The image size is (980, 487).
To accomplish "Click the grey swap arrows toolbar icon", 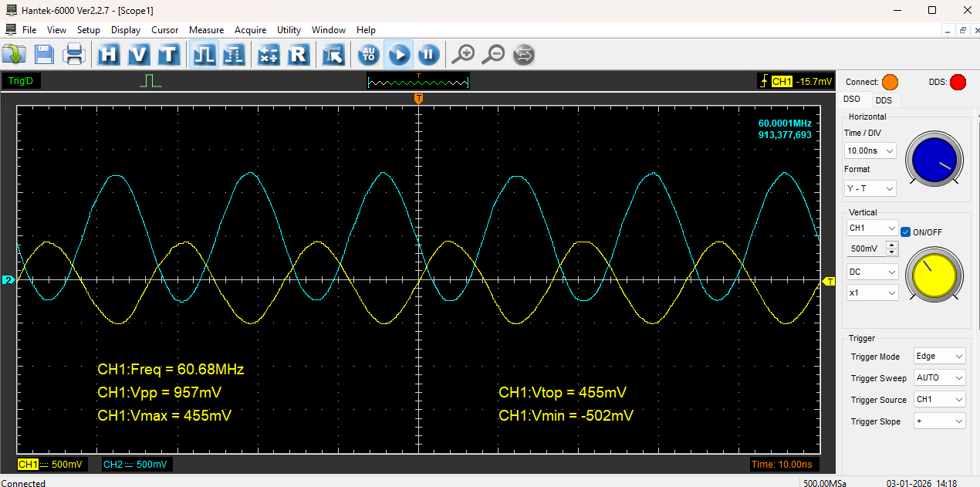I will coord(523,55).
